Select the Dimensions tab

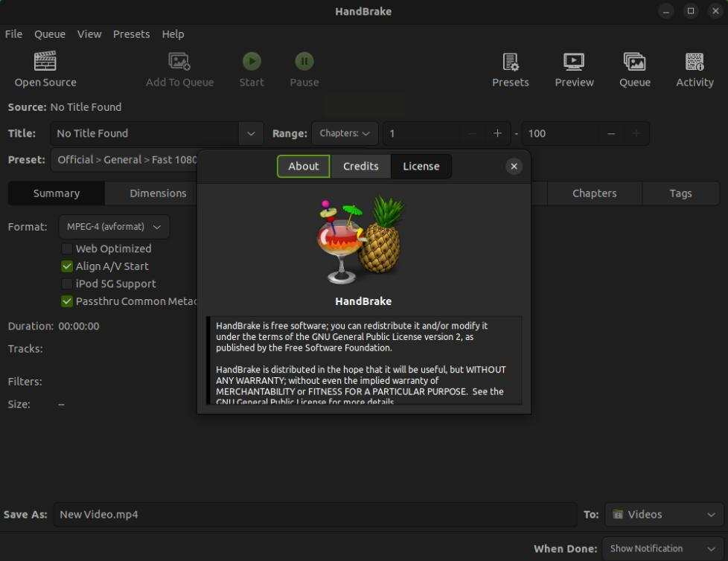point(158,193)
